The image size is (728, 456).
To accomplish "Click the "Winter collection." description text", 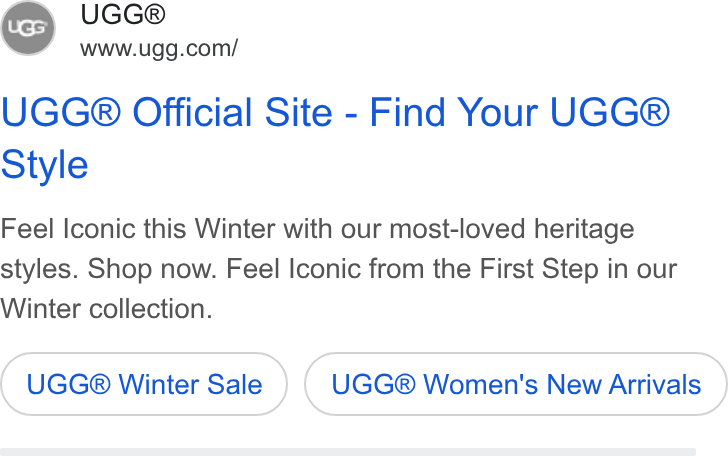I will click(106, 309).
